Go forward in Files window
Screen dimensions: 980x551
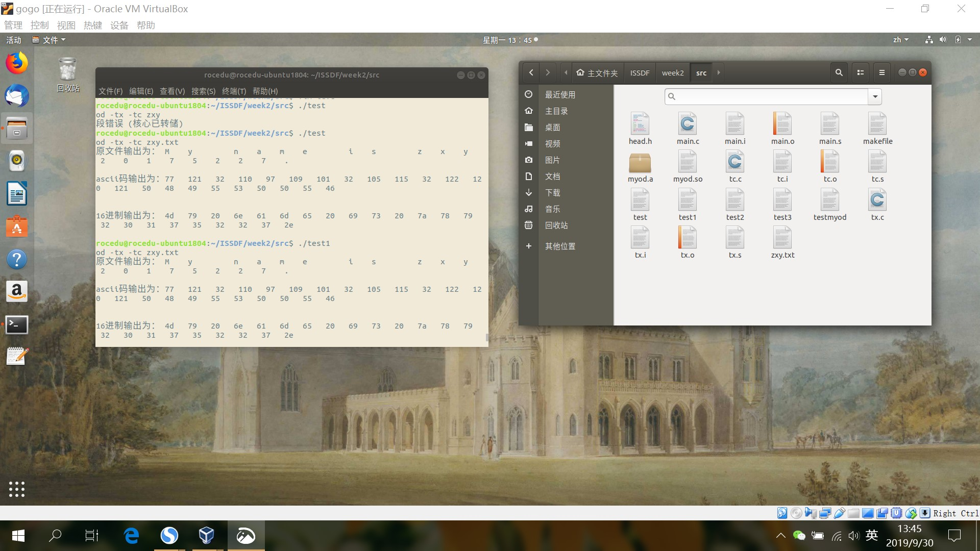(x=548, y=72)
